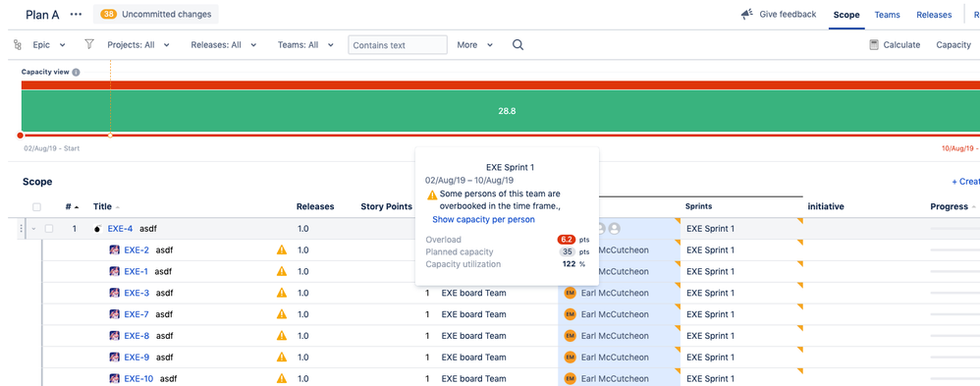Click the hierarchy icon beside Epic
This screenshot has width=980, height=386.
18,45
